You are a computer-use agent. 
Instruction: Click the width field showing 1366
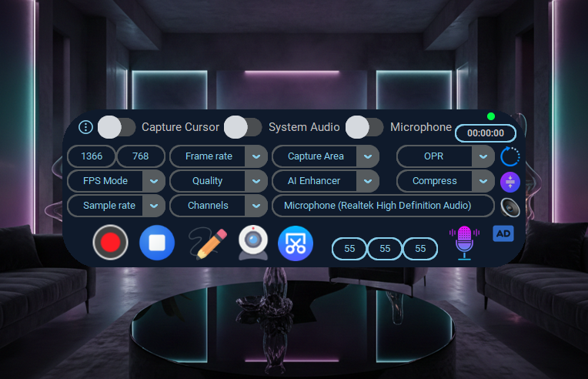point(92,156)
